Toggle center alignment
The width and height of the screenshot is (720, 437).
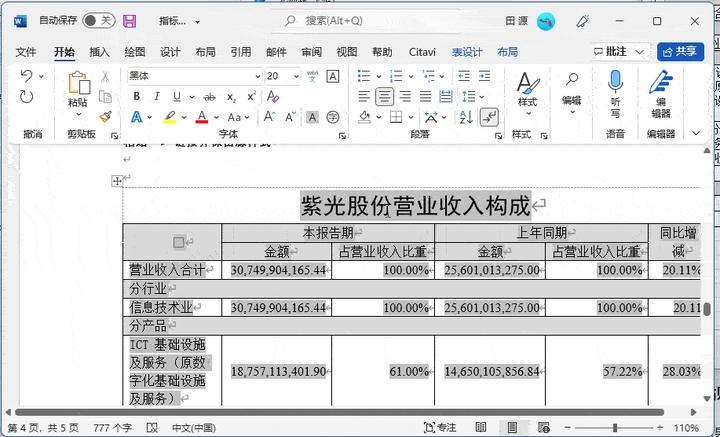(x=384, y=96)
